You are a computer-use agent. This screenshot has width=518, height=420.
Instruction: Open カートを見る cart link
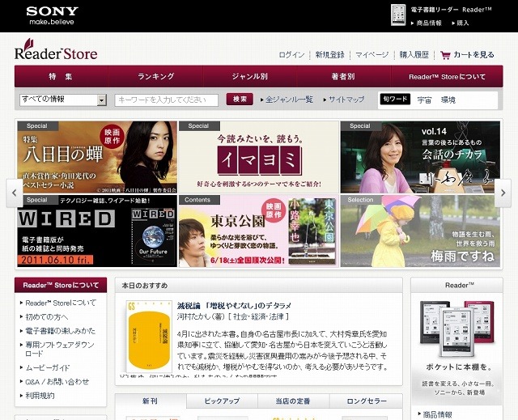pyautogui.click(x=473, y=55)
